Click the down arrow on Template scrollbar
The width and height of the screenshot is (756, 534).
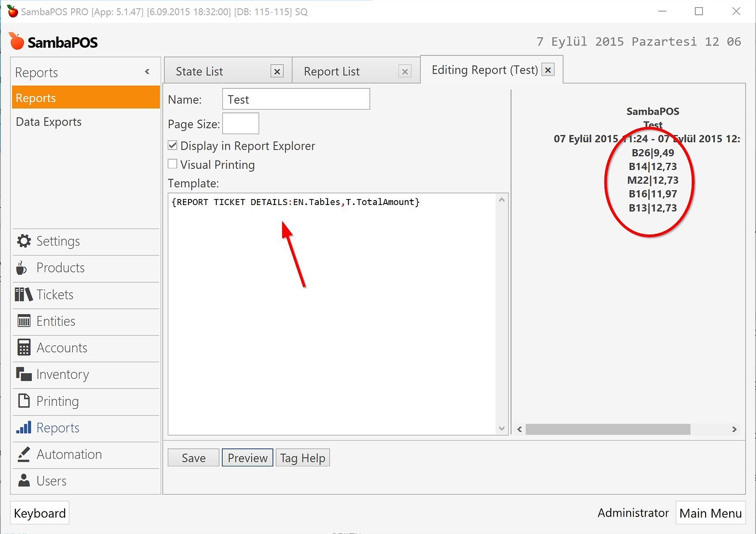click(501, 429)
